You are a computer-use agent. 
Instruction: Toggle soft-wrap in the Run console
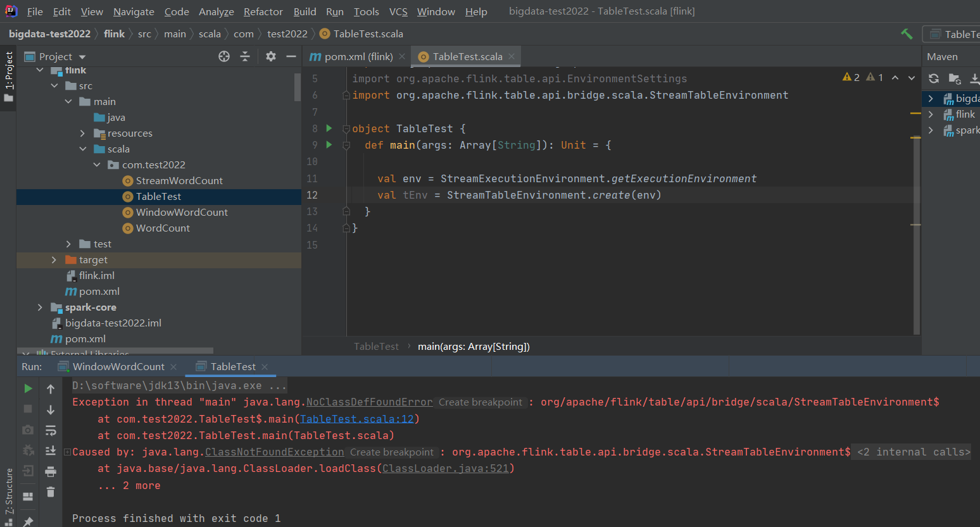pos(51,430)
